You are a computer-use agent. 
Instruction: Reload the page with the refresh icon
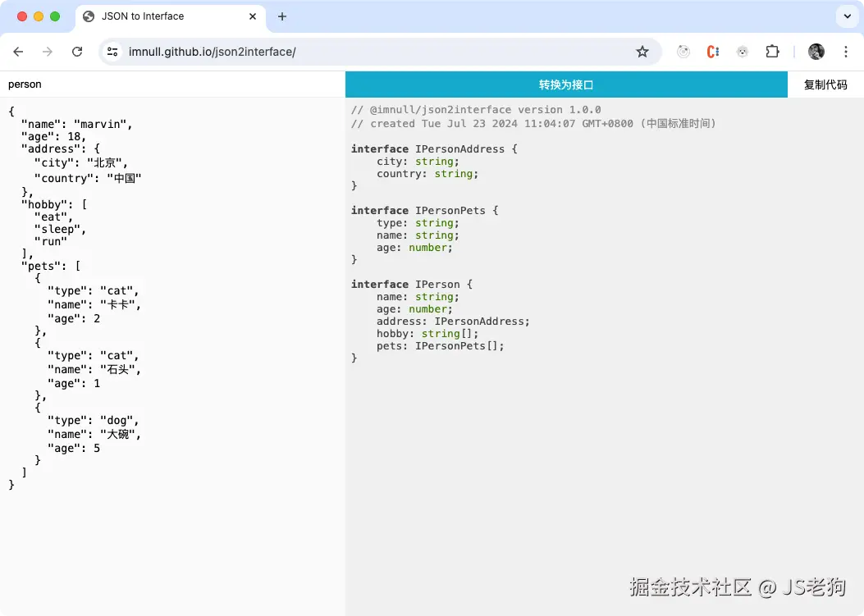point(77,52)
